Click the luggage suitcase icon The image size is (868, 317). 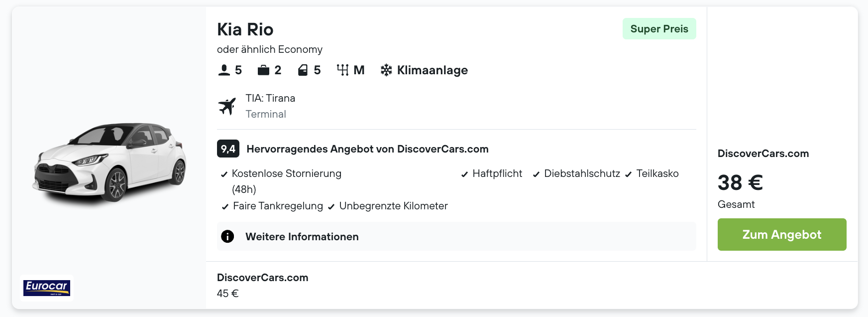pos(263,70)
